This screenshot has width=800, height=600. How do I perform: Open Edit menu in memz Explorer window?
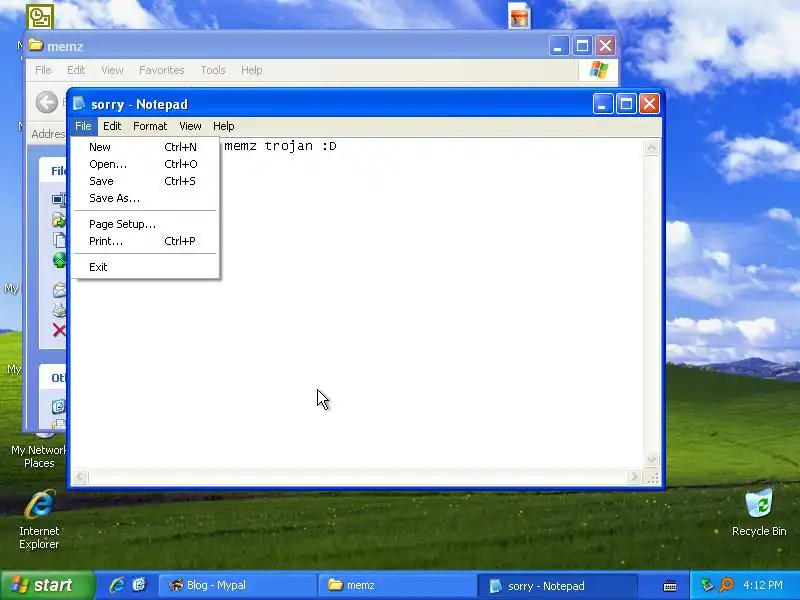(x=76, y=70)
